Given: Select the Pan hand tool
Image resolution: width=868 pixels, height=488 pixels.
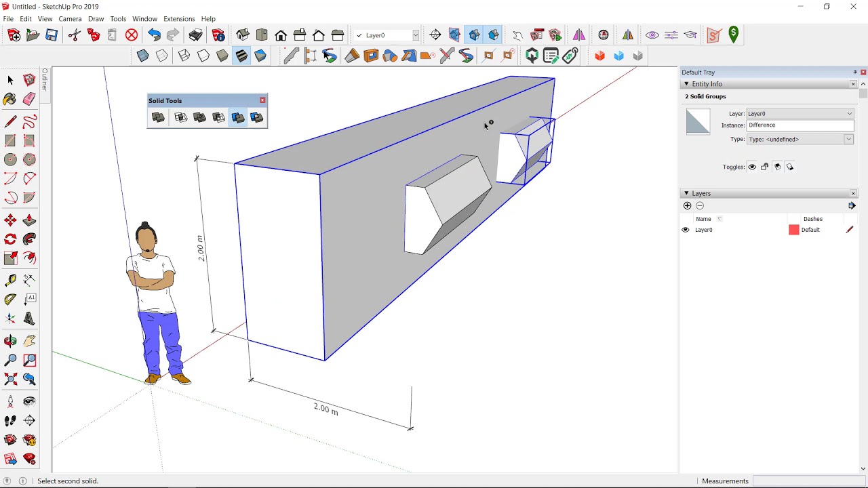Looking at the screenshot, I should [x=29, y=341].
